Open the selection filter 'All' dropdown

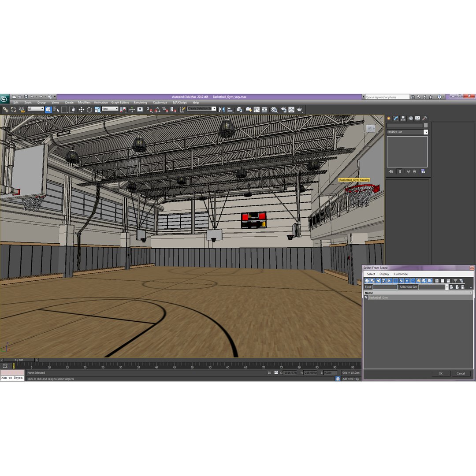point(36,109)
